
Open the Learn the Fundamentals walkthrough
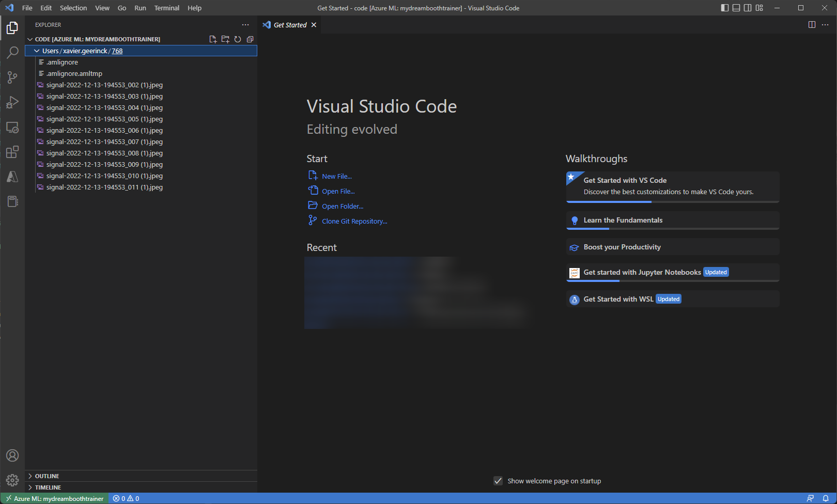point(673,220)
